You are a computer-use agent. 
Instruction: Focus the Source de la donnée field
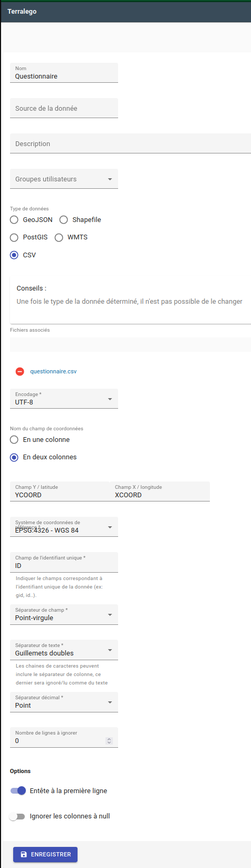pyautogui.click(x=64, y=108)
